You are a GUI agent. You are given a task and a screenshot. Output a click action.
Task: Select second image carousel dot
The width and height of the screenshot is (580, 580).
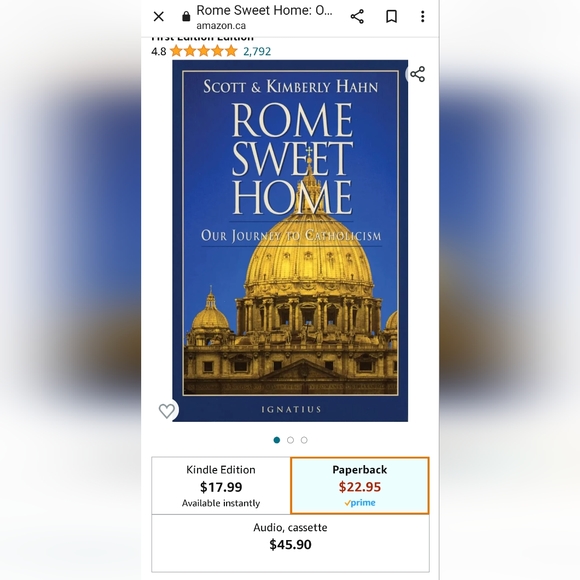click(x=290, y=440)
